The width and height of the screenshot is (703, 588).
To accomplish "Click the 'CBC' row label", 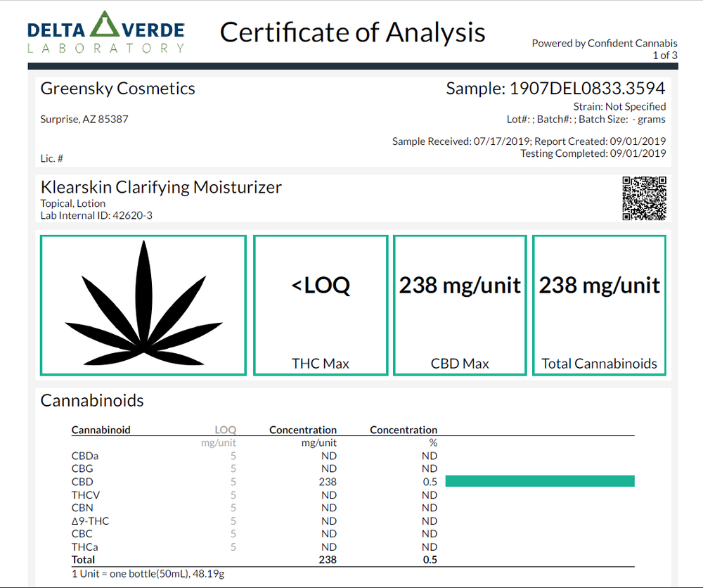I will tap(82, 534).
